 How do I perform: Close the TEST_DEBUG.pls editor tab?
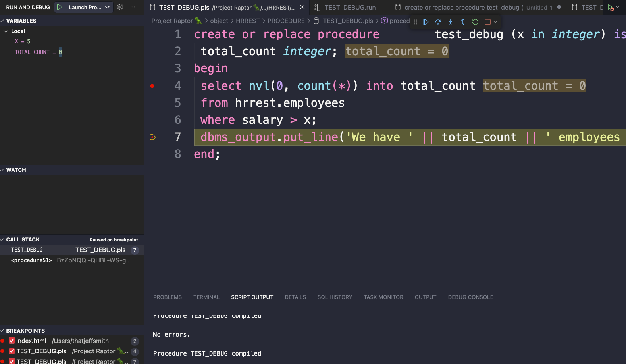(302, 7)
